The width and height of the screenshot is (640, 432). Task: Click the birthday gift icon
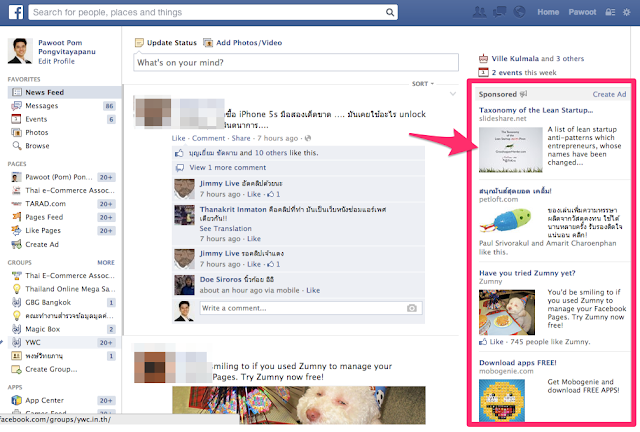tap(483, 58)
